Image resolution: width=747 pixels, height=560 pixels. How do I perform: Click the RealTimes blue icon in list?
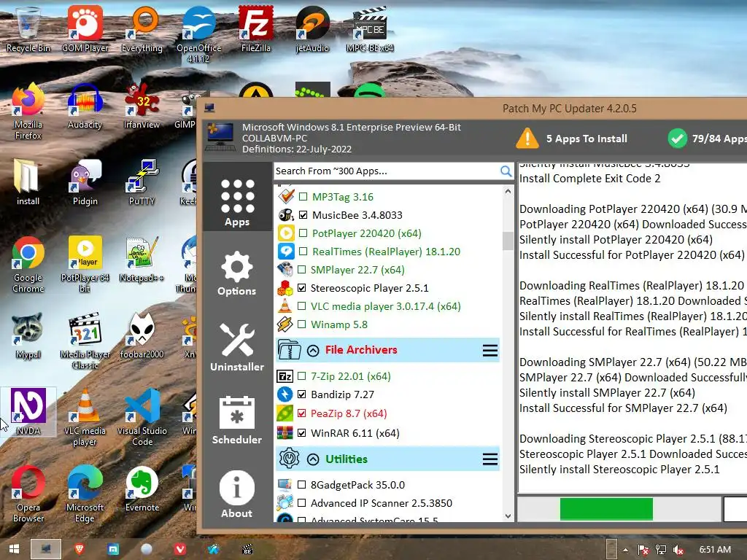coord(286,252)
